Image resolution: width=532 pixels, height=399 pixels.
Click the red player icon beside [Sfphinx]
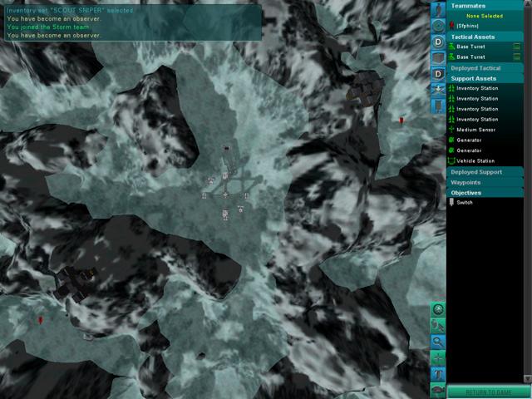pos(451,26)
